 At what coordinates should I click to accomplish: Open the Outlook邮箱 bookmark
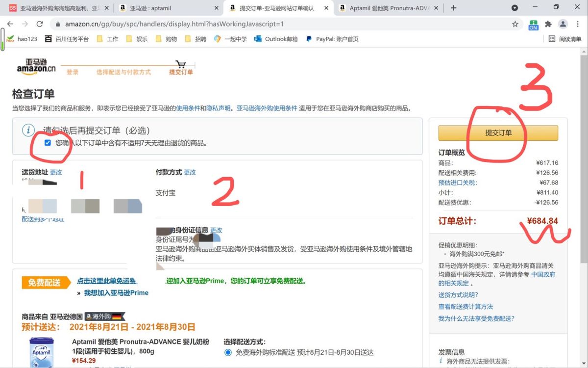[276, 39]
